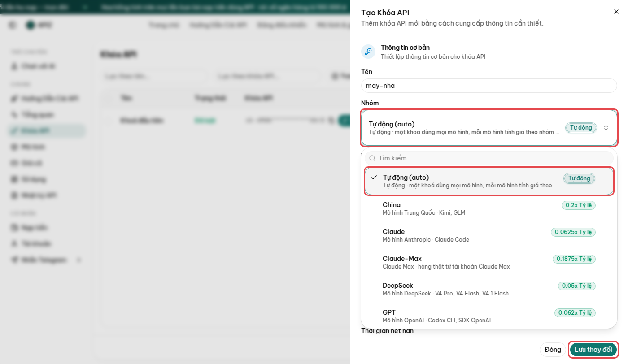Image resolution: width=628 pixels, height=364 pixels.
Task: Click the 0.05x Tỷ lệ badge
Action: (x=577, y=286)
